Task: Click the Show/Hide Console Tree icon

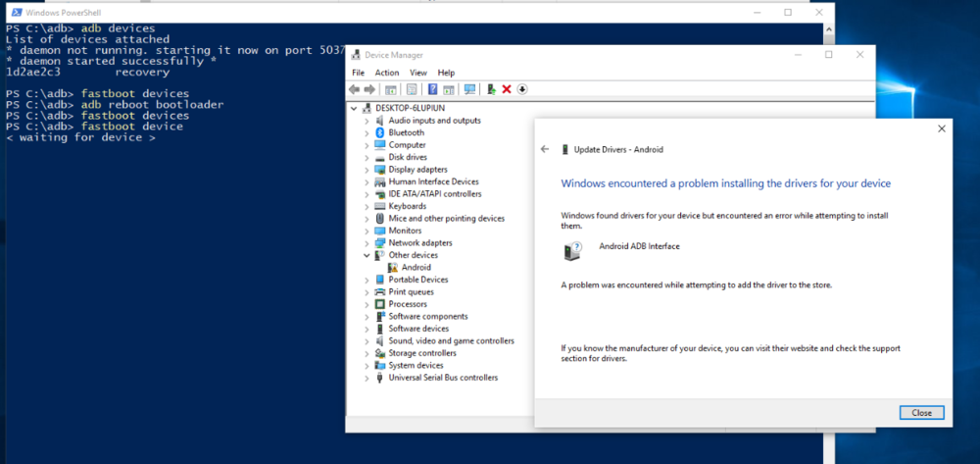Action: coord(391,89)
